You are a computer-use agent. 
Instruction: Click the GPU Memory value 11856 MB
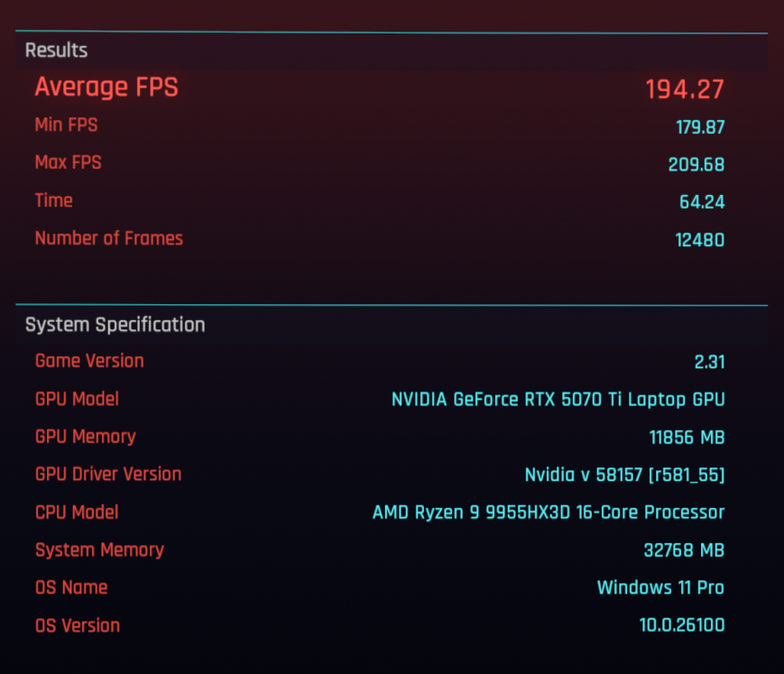click(x=687, y=438)
